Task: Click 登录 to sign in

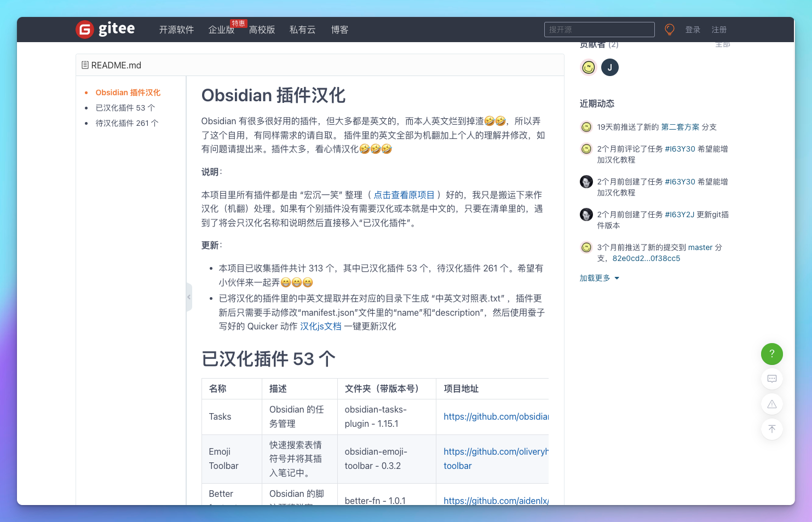Action: (x=693, y=30)
